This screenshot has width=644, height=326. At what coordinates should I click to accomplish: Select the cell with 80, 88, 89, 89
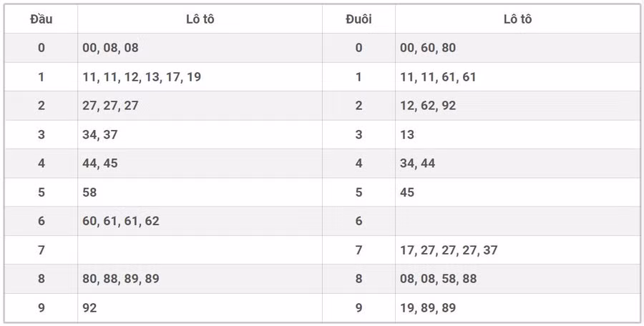coord(121,279)
